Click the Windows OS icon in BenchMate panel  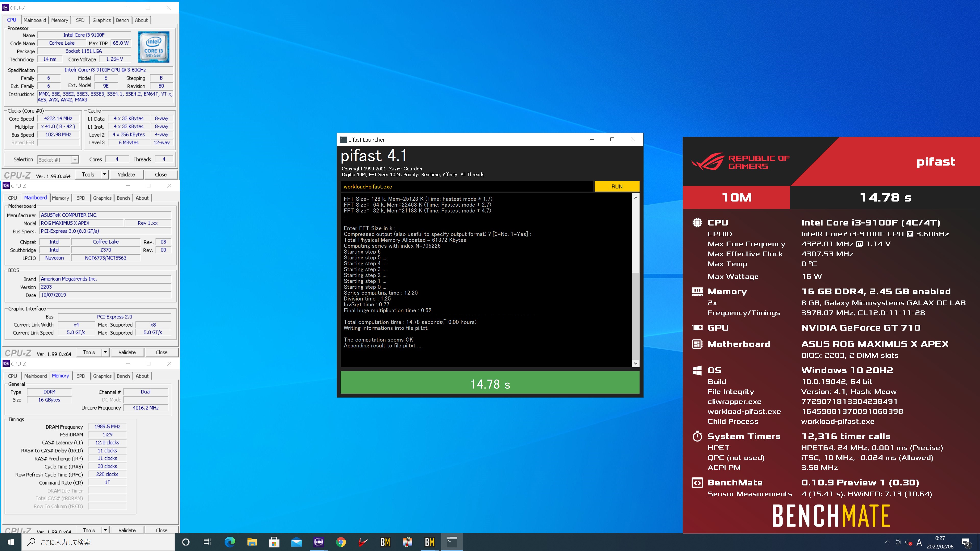[x=697, y=370]
